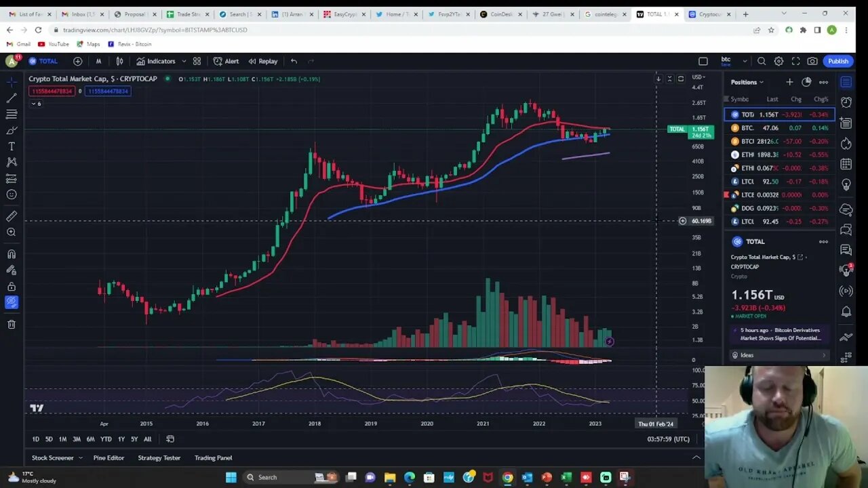Viewport: 868px width, 488px height.
Task: Open the economic calendar icon
Action: 846,164
